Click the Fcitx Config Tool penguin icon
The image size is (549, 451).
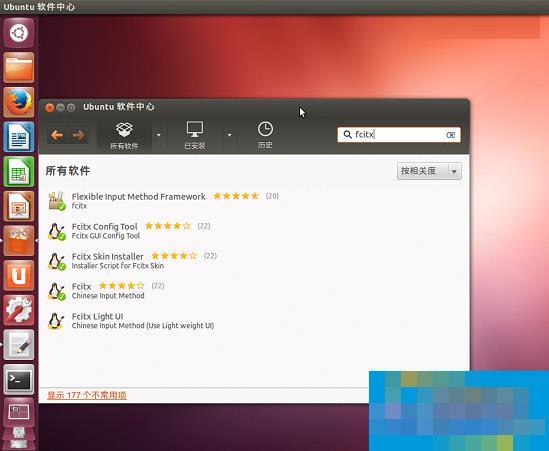[57, 231]
